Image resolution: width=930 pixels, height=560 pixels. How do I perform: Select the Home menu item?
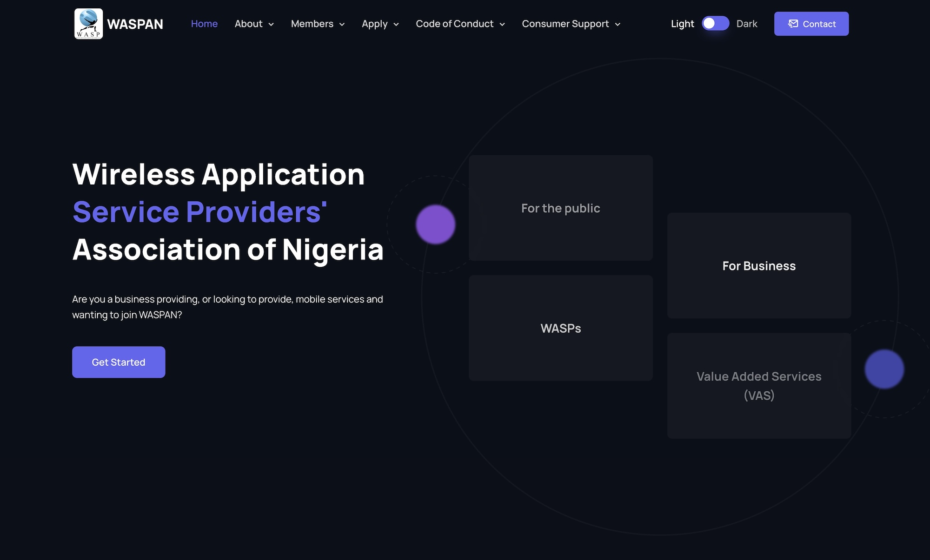(204, 23)
